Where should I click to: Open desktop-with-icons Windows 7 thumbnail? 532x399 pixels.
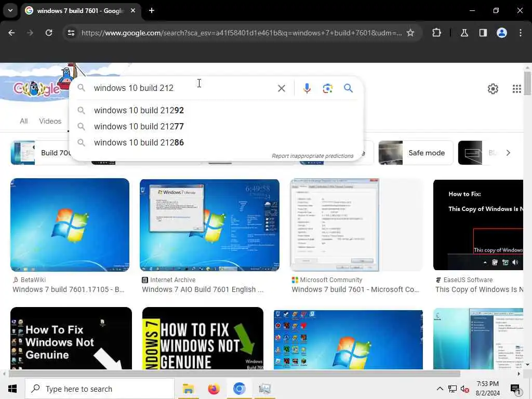(x=348, y=340)
